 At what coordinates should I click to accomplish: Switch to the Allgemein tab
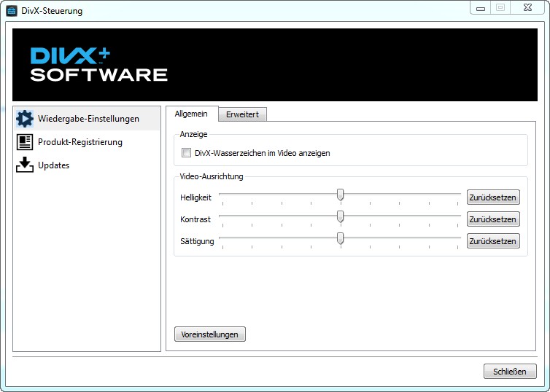click(192, 114)
